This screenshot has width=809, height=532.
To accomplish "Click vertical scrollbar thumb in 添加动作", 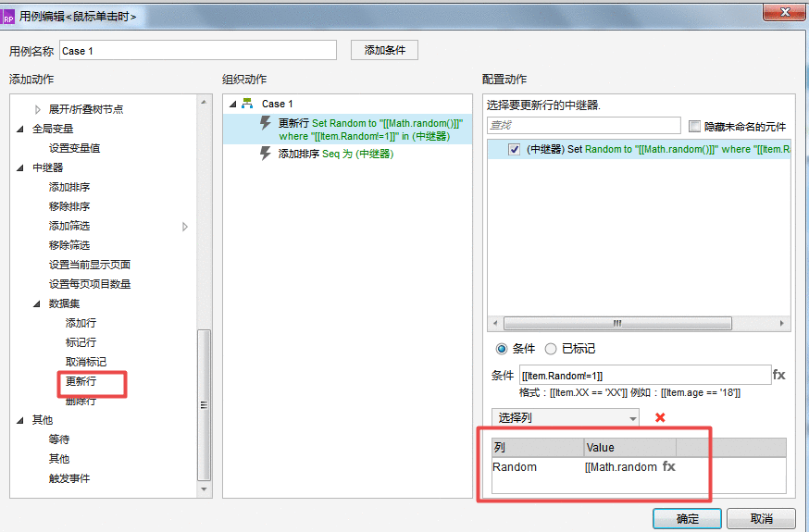I will click(x=205, y=404).
